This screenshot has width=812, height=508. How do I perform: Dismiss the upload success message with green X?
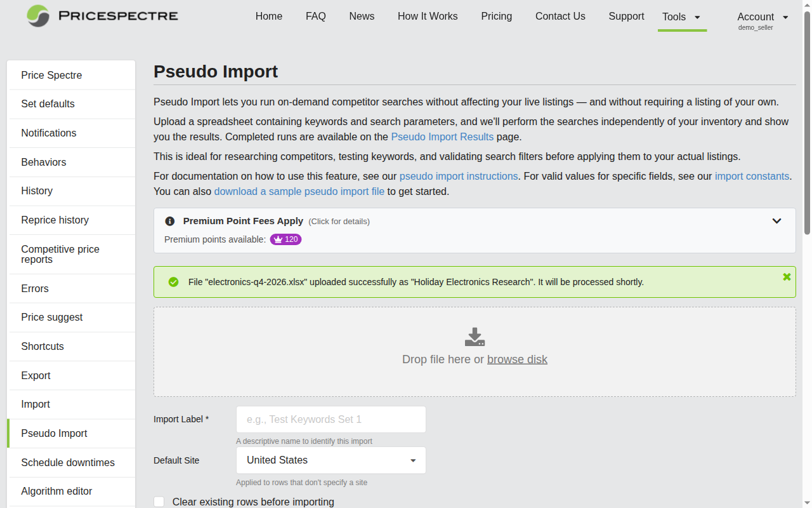(x=787, y=277)
